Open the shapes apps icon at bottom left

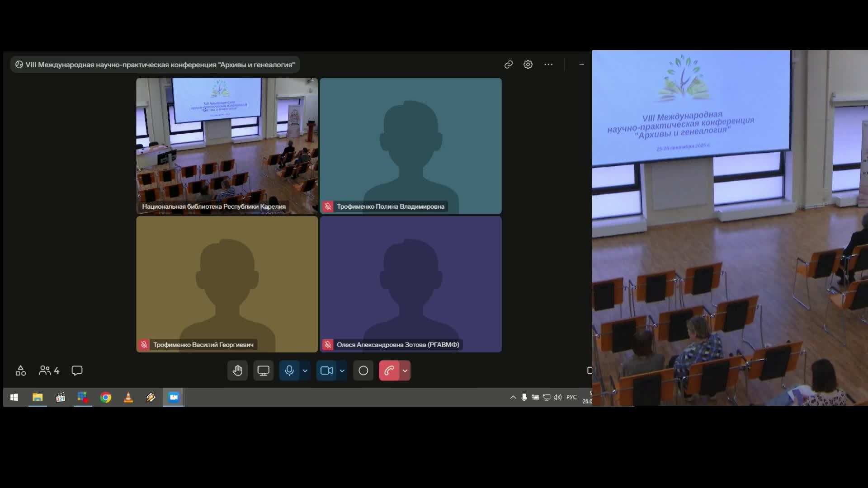[21, 371]
